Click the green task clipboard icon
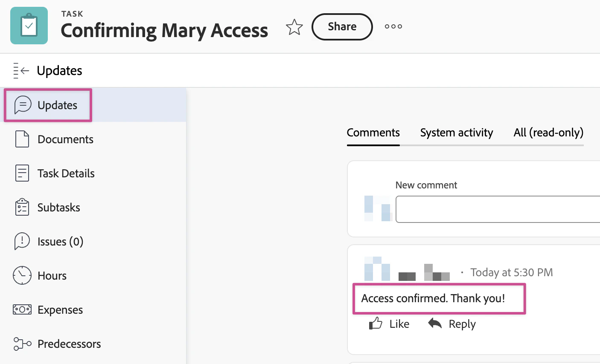The image size is (600, 364). (x=29, y=26)
